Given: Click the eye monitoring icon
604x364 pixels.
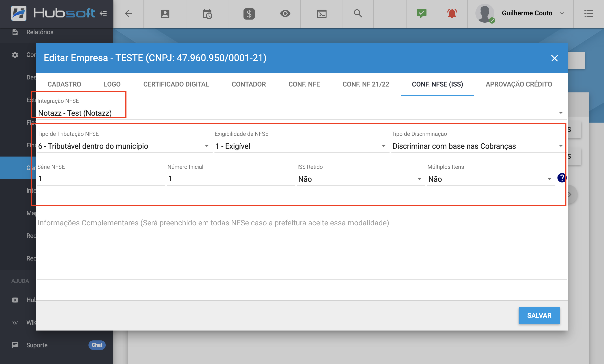Looking at the screenshot, I should (x=285, y=14).
